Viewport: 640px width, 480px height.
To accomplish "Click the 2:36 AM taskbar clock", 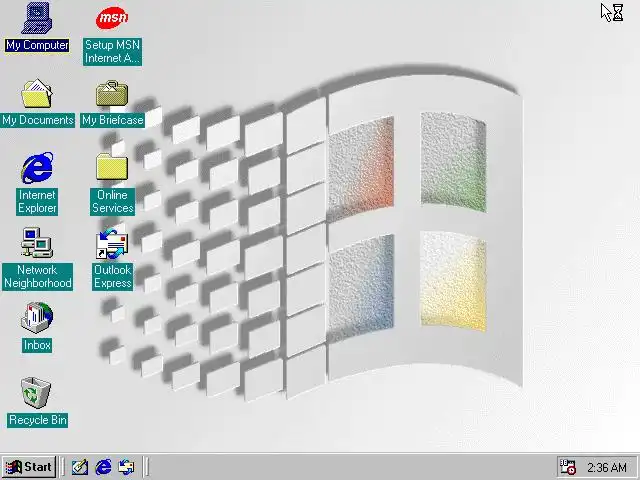I will point(607,467).
